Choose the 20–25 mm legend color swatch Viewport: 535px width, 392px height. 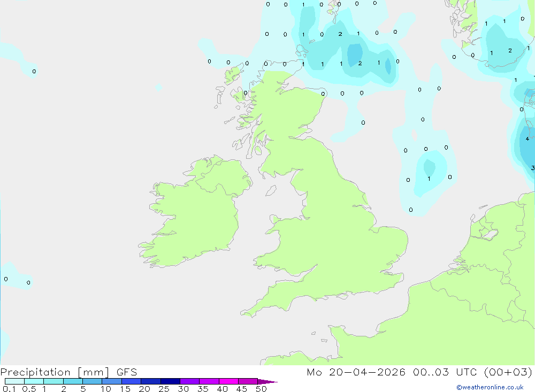(151, 381)
